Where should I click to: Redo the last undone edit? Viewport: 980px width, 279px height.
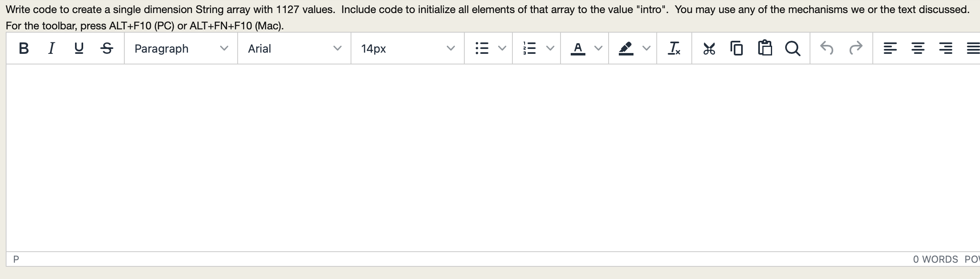click(855, 49)
